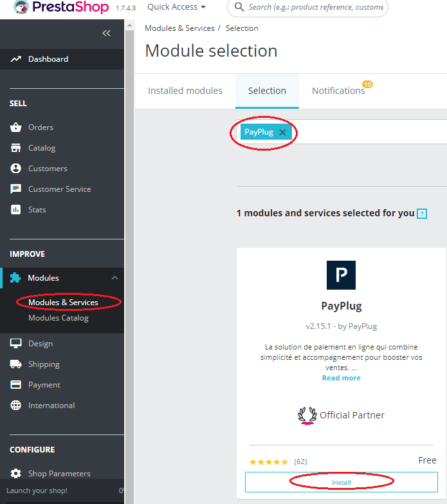Click the Customer Service chat icon
The image size is (447, 504).
pos(15,189)
